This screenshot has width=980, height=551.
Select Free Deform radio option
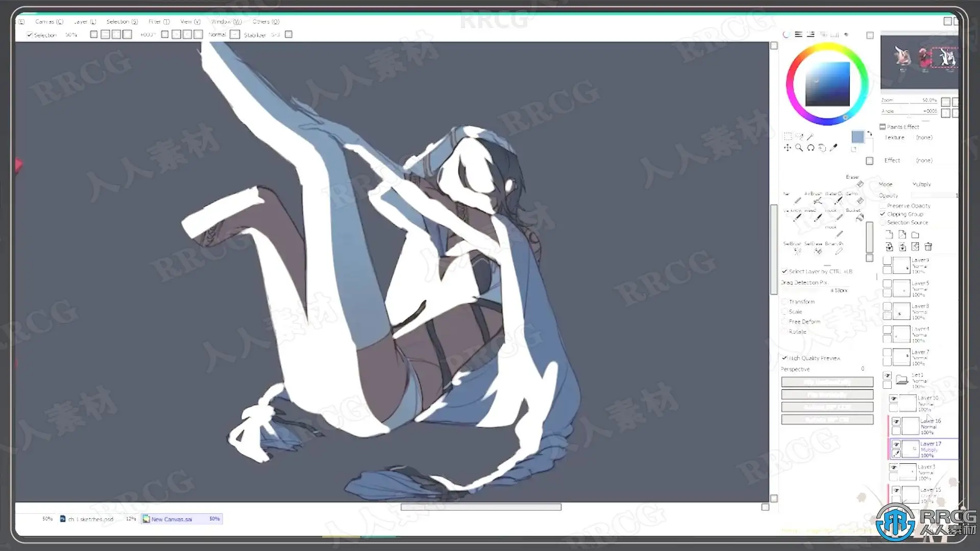coord(785,321)
